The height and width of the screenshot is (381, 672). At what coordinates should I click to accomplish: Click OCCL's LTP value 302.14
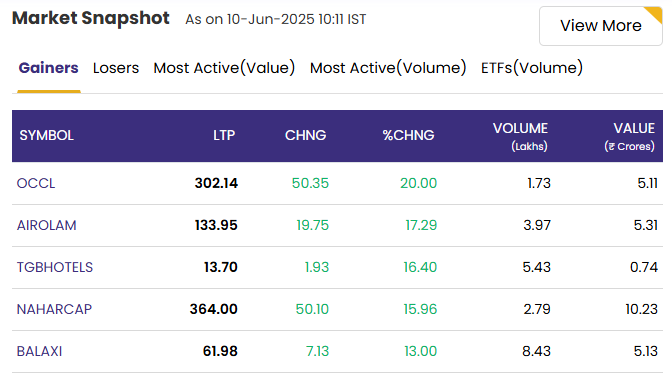click(x=216, y=183)
